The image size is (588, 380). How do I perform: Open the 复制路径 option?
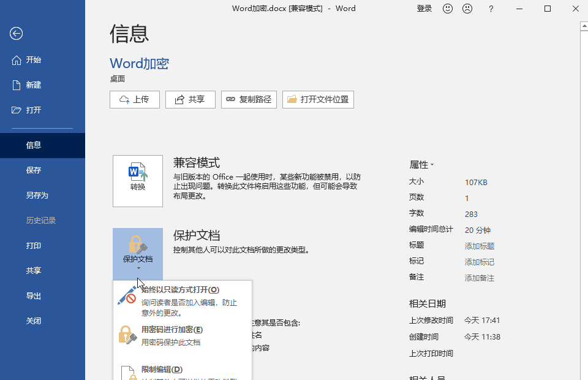tap(249, 99)
